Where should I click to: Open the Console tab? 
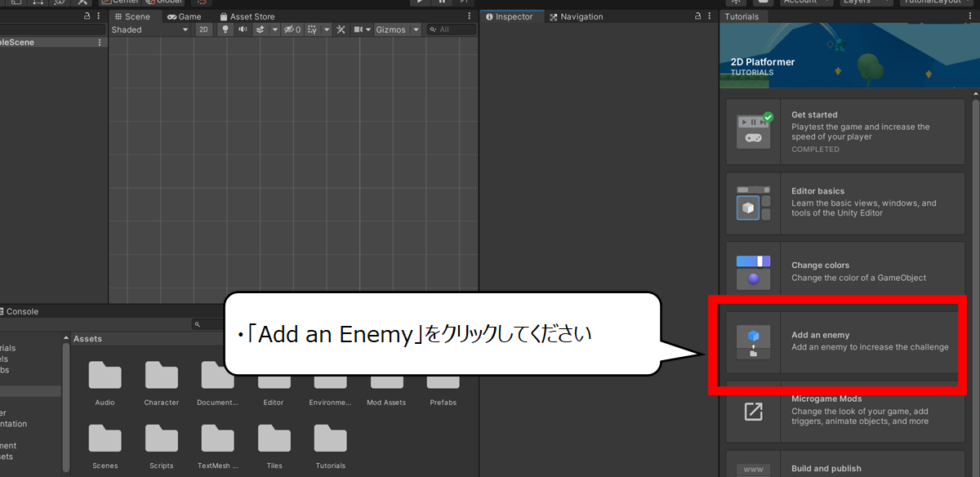coord(19,311)
